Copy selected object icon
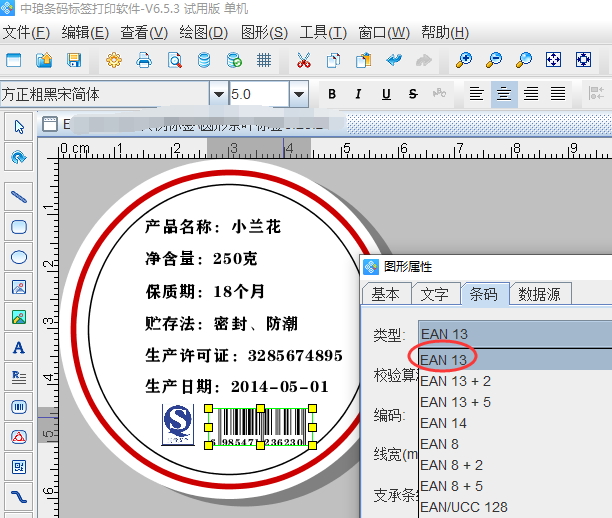Screen dimensions: 612x518 pyautogui.click(x=333, y=61)
